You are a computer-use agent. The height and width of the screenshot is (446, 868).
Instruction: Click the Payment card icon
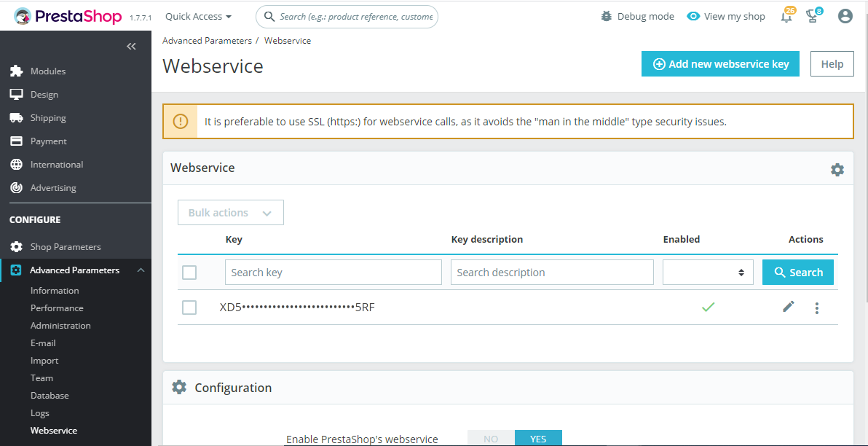[17, 141]
